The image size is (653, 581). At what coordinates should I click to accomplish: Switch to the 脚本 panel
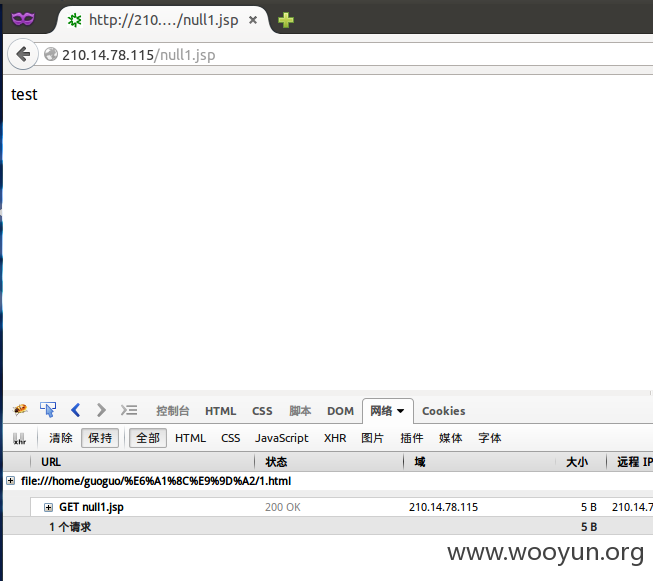pyautogui.click(x=300, y=411)
